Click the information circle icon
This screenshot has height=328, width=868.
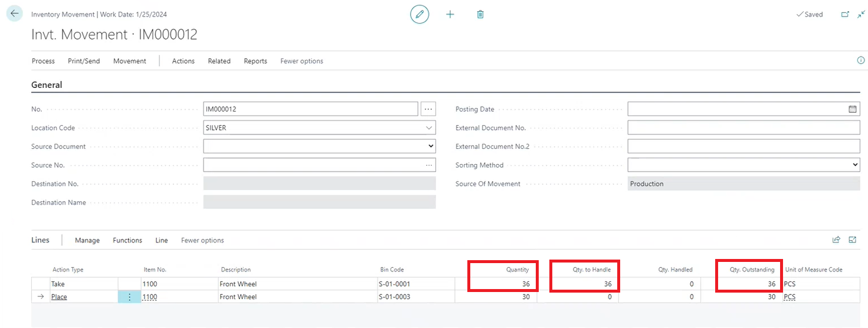[860, 61]
